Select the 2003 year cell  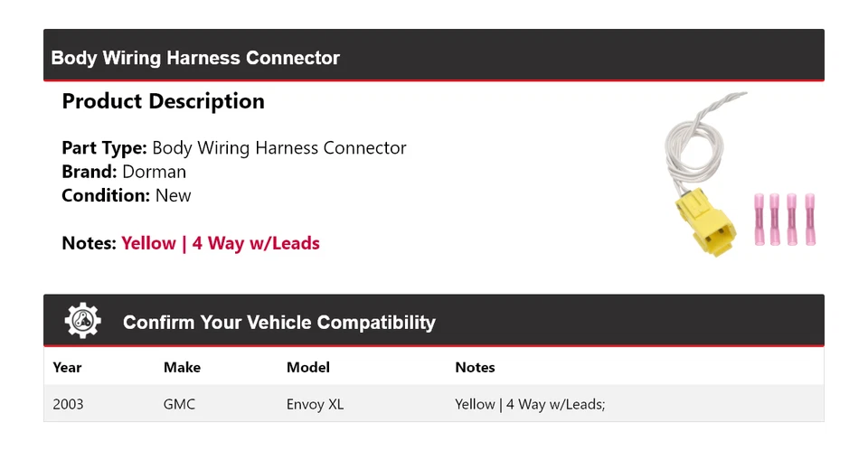click(x=68, y=404)
